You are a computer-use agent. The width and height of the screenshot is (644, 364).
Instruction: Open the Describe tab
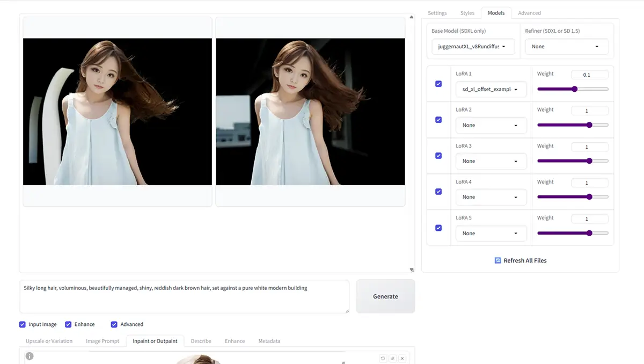click(201, 341)
